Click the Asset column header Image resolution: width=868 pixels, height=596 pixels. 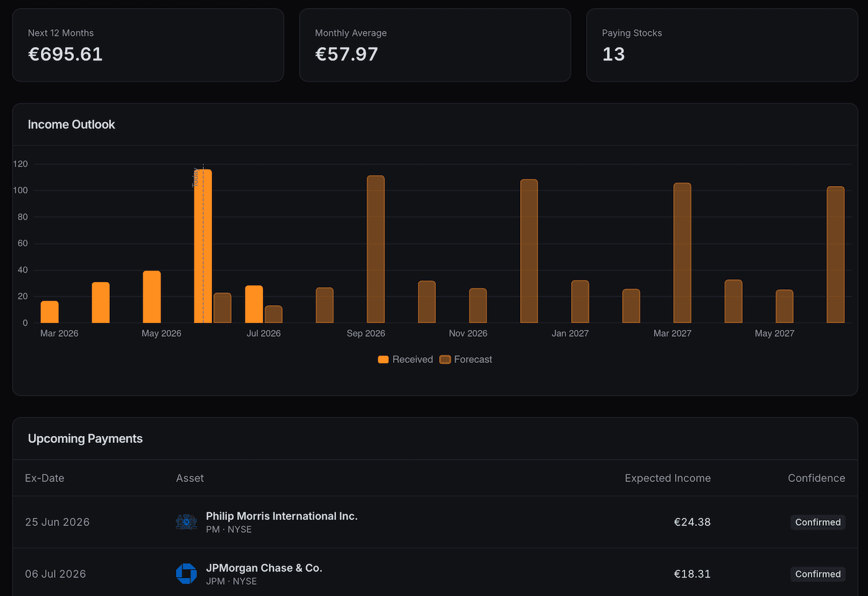point(190,478)
